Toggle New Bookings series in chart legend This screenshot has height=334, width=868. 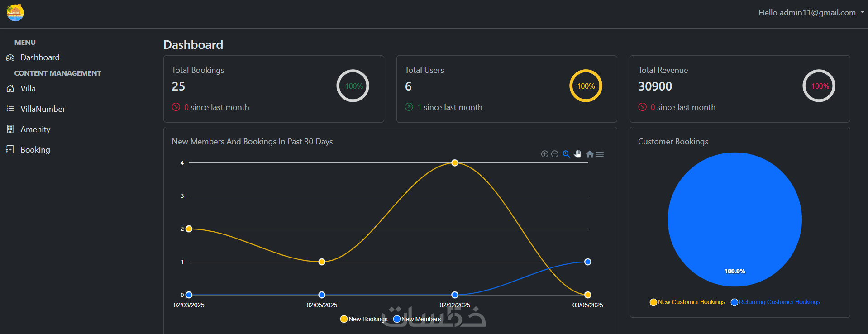point(364,319)
